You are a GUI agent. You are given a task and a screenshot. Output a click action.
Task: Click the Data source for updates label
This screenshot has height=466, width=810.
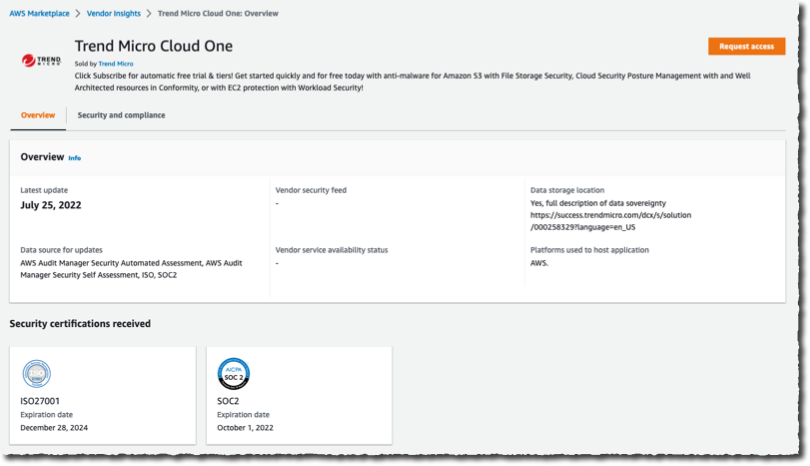coord(61,250)
